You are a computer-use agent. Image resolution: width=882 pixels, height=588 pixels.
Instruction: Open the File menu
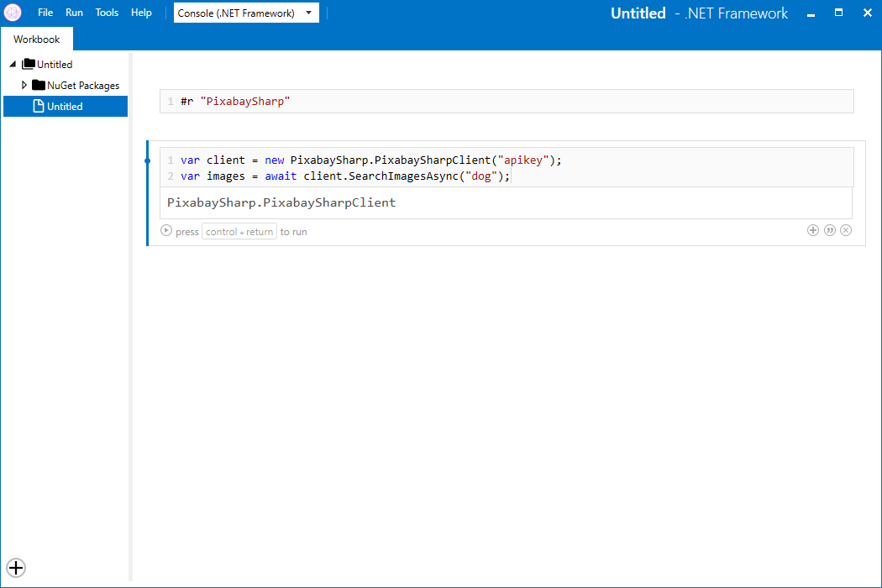pyautogui.click(x=45, y=13)
